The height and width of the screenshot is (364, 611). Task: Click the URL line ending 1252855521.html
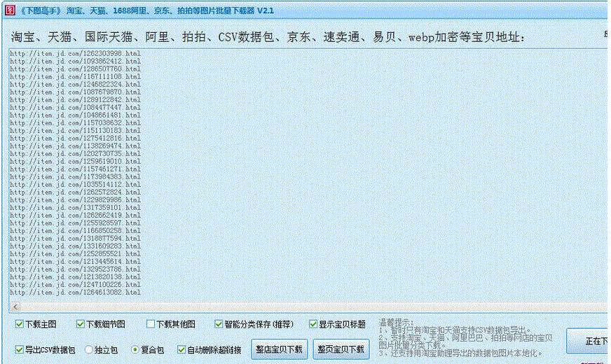coord(75,254)
